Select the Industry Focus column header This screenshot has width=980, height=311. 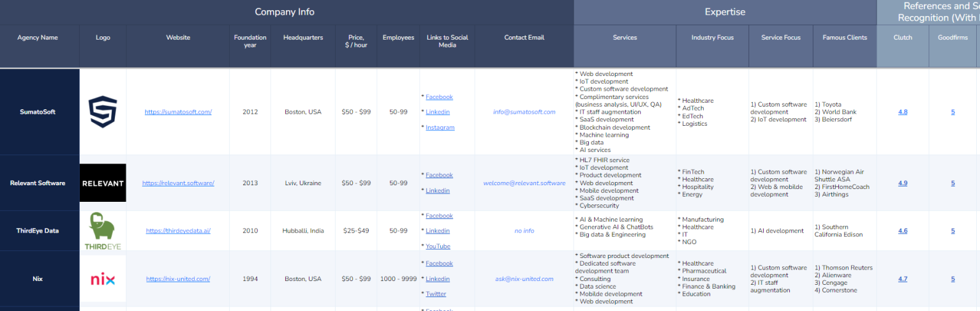pos(712,38)
